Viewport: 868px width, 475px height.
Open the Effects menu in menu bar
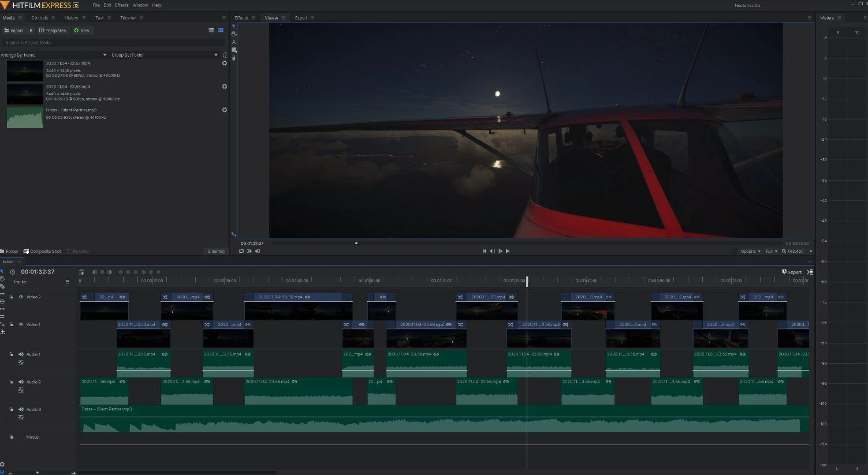122,5
